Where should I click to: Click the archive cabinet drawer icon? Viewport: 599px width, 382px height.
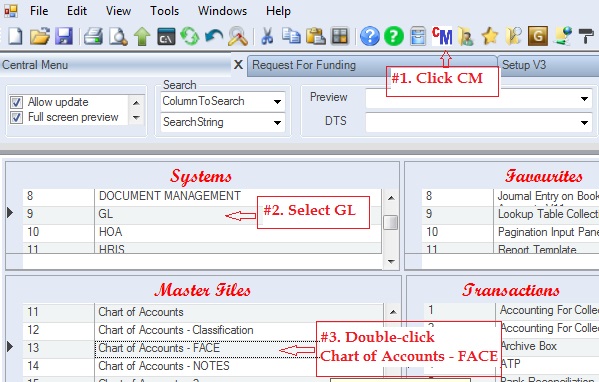click(418, 36)
